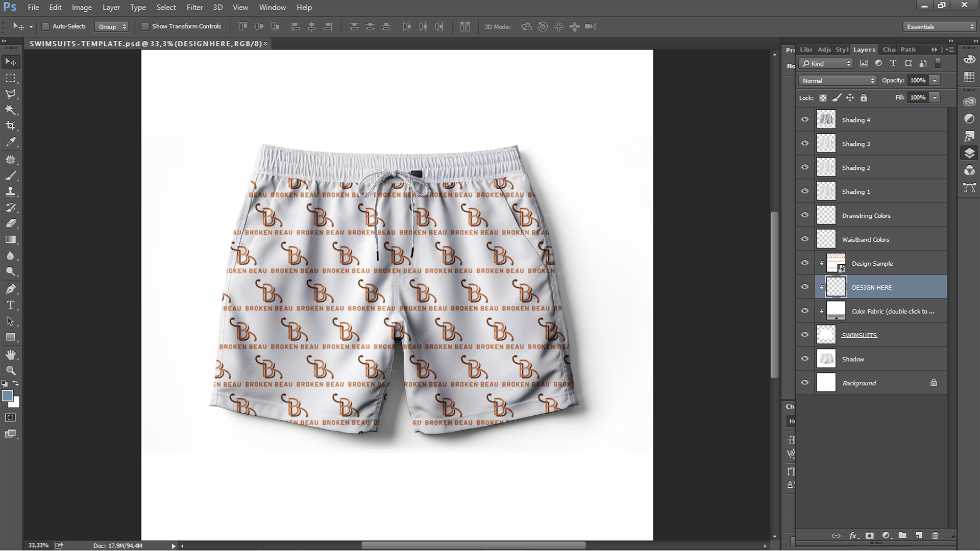Select the Gradient tool

[x=11, y=239]
